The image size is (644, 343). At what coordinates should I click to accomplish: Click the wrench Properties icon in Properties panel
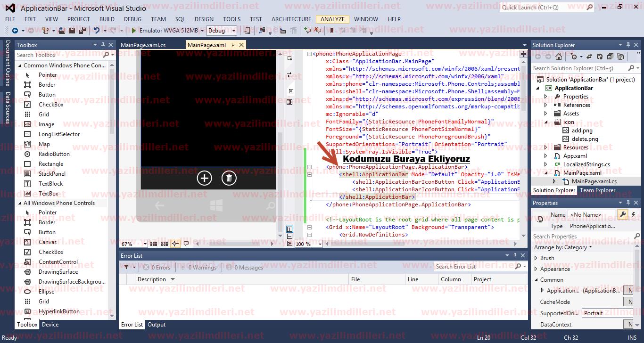coord(623,214)
